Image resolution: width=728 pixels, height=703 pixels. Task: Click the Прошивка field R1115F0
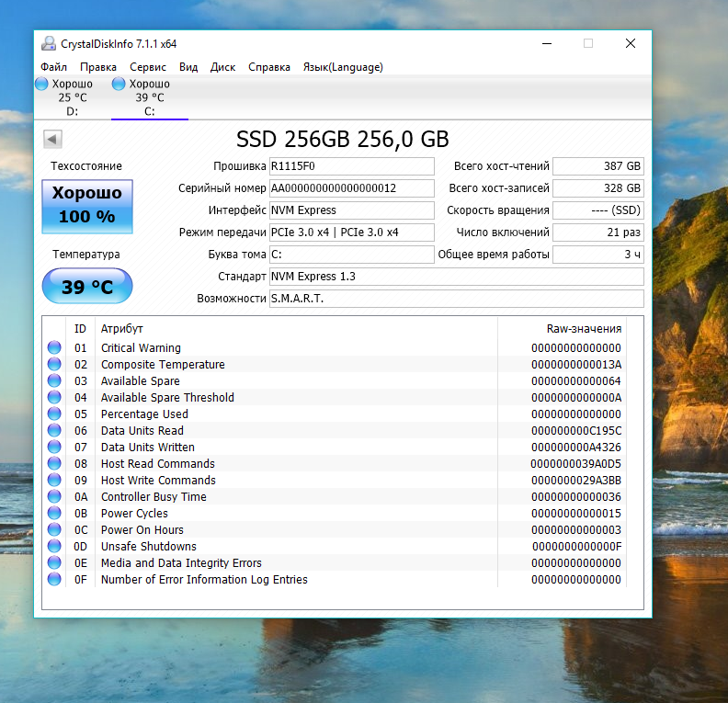351,166
